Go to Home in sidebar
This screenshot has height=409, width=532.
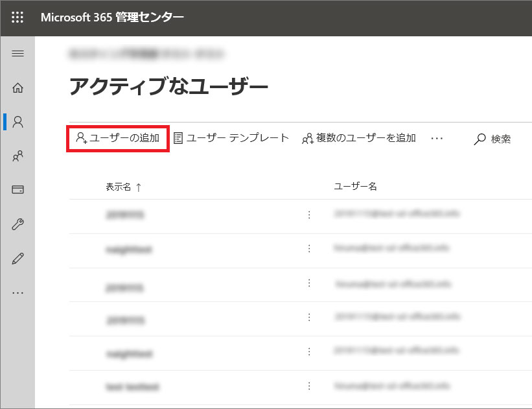[17, 88]
